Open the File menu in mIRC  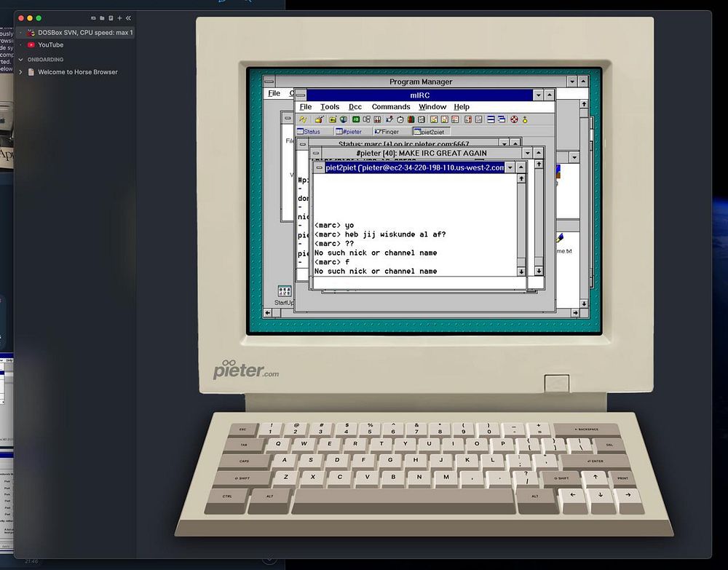[x=306, y=107]
